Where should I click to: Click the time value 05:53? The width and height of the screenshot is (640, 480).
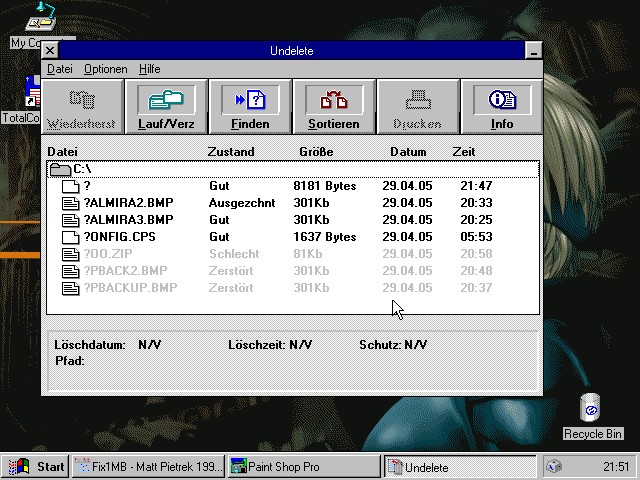pos(476,237)
